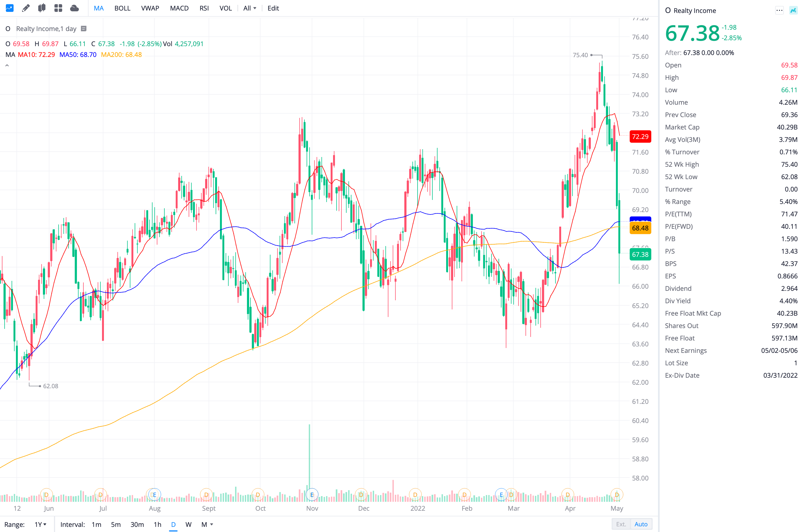Click the four-square grid layout icon
The height and width of the screenshot is (532, 800).
[58, 8]
